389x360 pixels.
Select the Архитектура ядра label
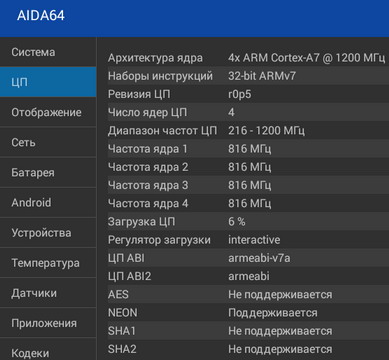(x=155, y=58)
